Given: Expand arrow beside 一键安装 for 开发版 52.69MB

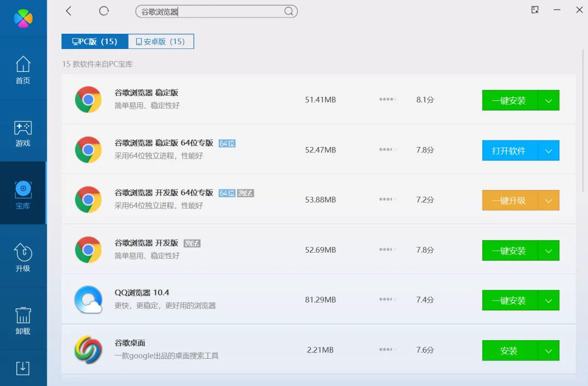Looking at the screenshot, I should pos(549,250).
